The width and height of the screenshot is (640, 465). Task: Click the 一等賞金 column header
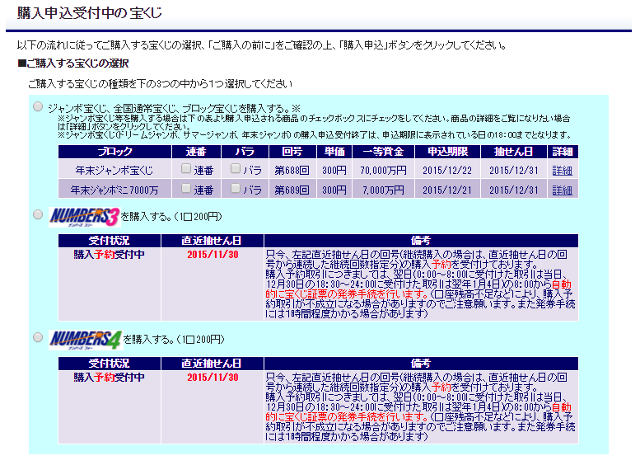point(383,151)
